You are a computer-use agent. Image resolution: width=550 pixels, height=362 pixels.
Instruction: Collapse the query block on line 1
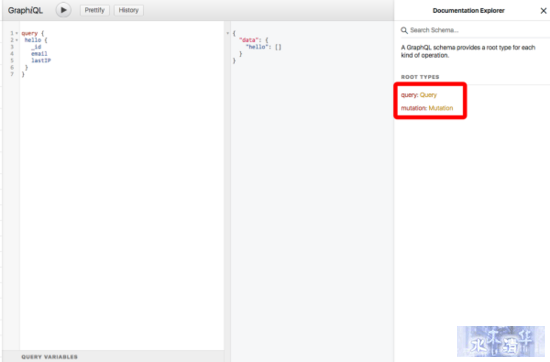(x=16, y=33)
